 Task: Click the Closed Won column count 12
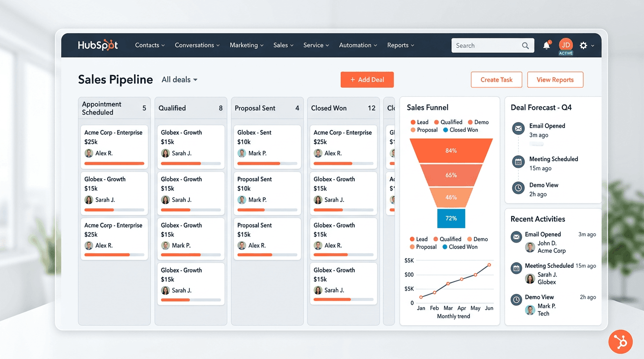(372, 108)
